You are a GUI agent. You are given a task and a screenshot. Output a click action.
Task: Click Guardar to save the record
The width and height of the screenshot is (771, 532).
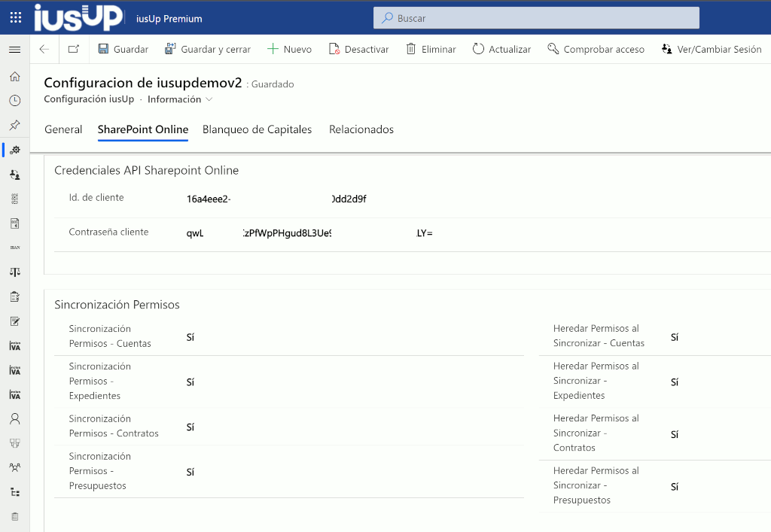[x=123, y=49]
